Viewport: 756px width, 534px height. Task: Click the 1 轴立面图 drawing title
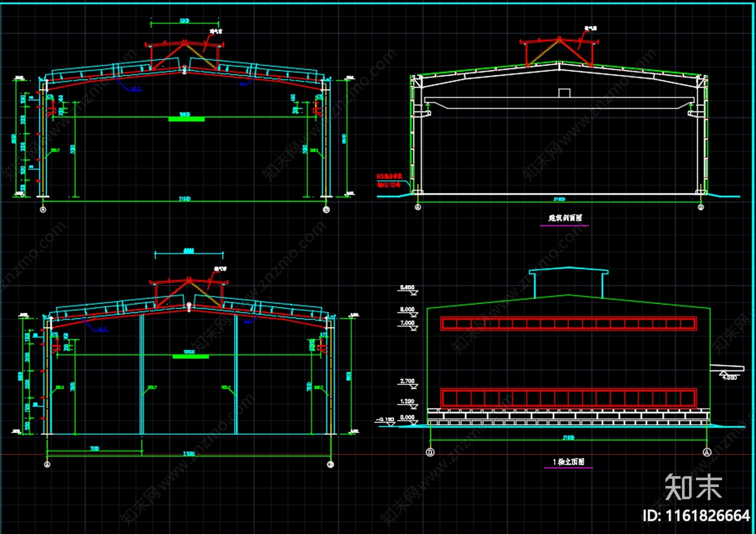point(568,462)
